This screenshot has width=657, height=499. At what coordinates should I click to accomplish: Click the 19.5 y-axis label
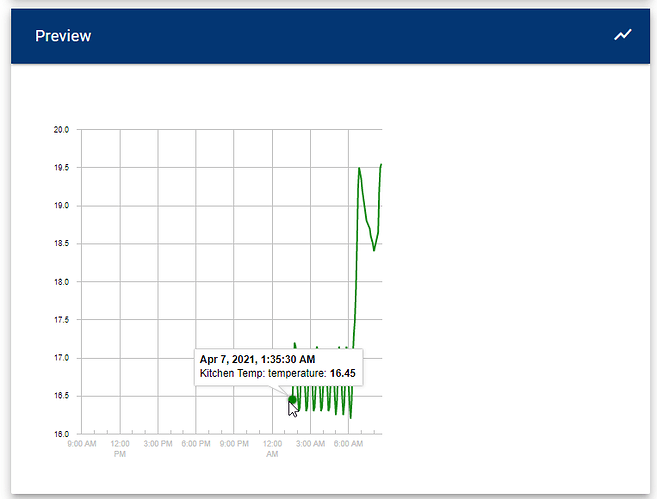click(x=61, y=168)
